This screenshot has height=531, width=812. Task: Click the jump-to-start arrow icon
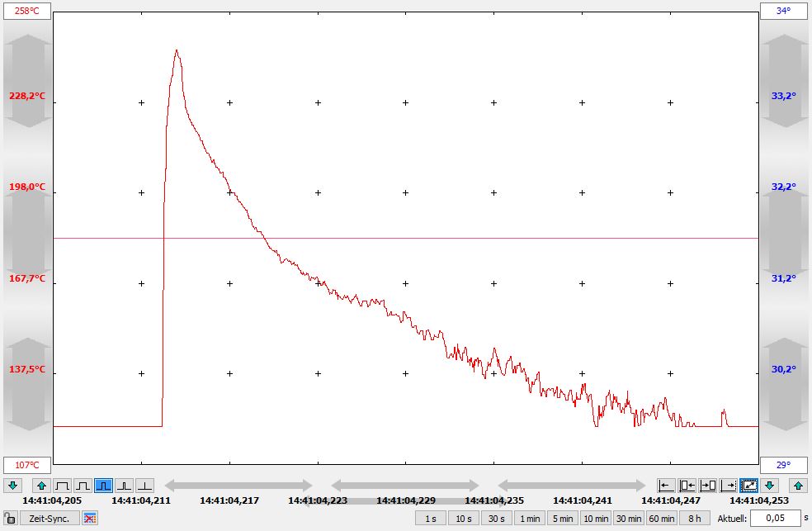(x=667, y=486)
